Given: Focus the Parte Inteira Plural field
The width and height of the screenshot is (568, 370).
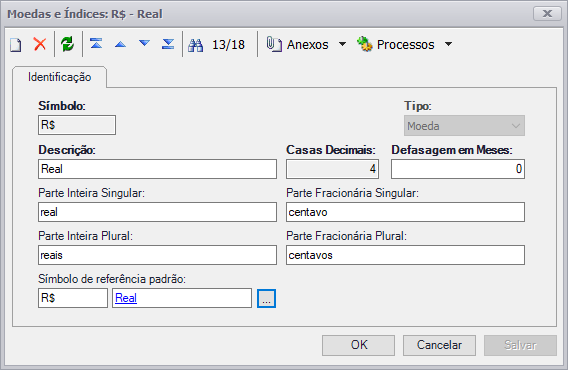Looking at the screenshot, I should click(157, 255).
